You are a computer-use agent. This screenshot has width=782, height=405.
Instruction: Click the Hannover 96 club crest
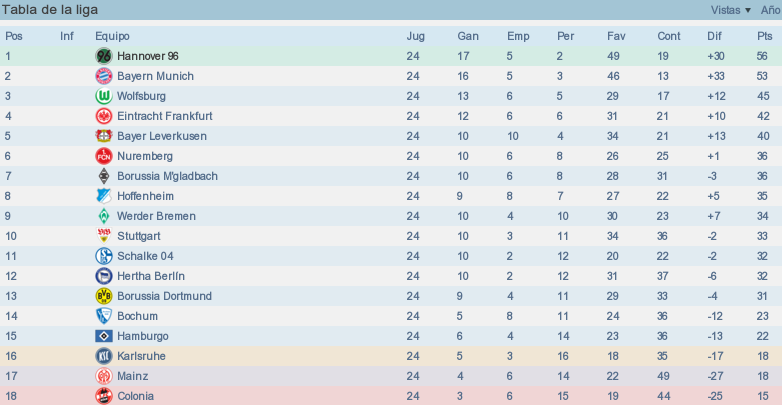click(x=104, y=56)
